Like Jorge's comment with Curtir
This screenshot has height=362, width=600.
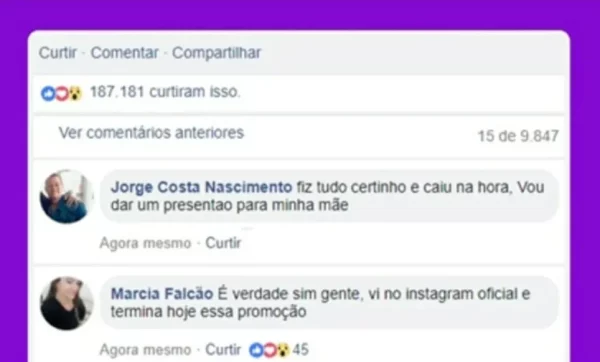(x=223, y=243)
